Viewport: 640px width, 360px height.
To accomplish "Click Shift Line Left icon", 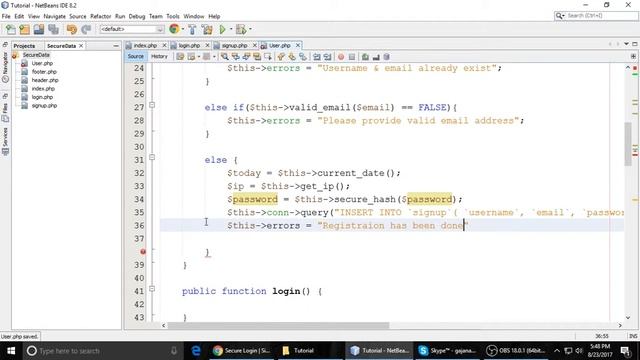I will 317,57.
